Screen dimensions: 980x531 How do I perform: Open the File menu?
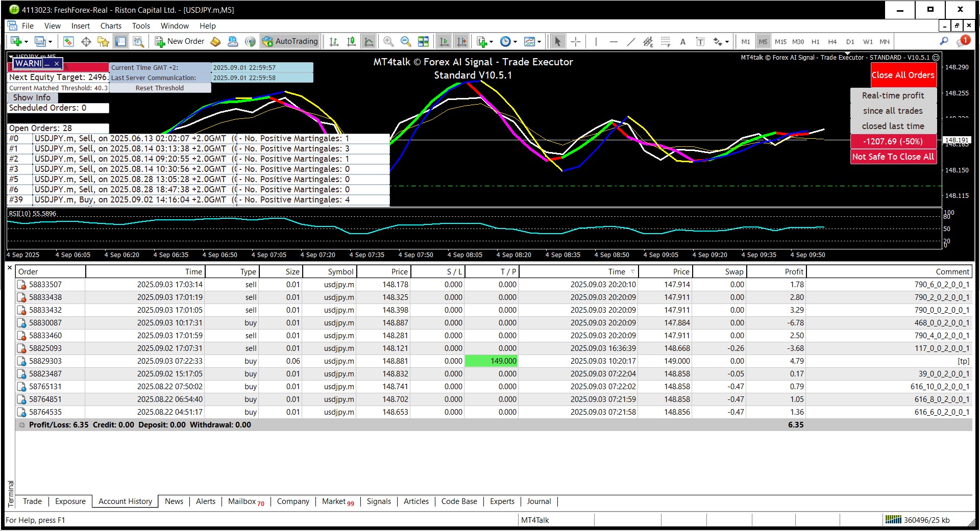tap(28, 26)
